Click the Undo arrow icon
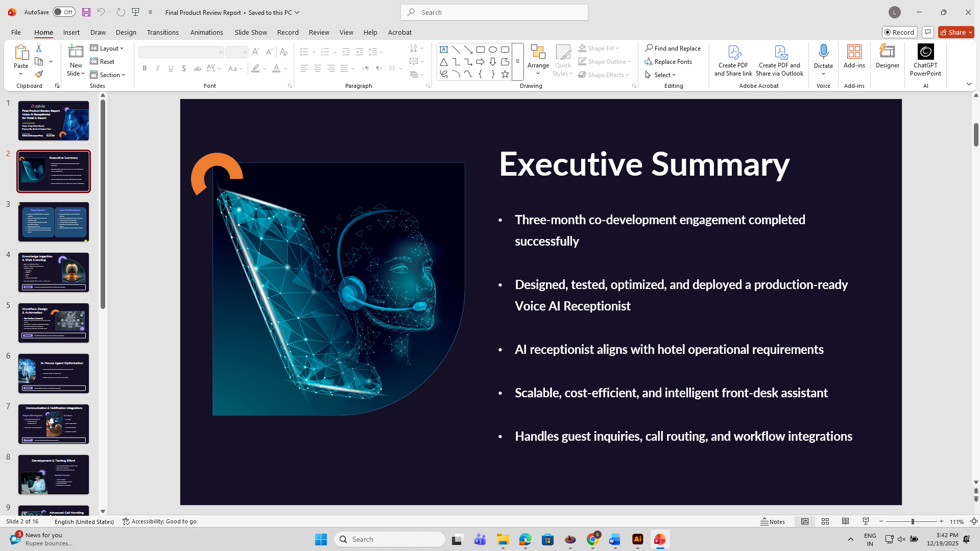The height and width of the screenshot is (551, 980). (x=101, y=12)
